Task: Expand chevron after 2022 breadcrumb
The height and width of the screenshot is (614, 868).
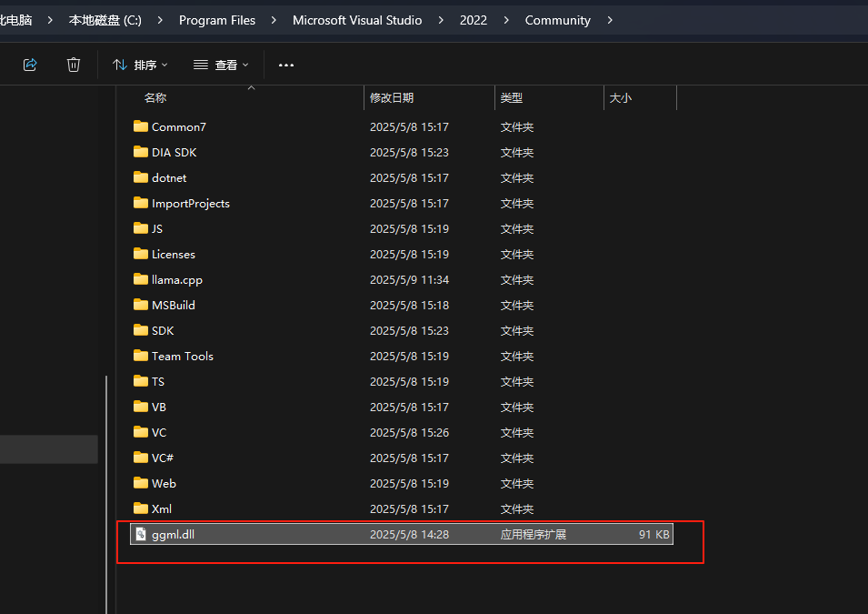Action: pyautogui.click(x=506, y=20)
